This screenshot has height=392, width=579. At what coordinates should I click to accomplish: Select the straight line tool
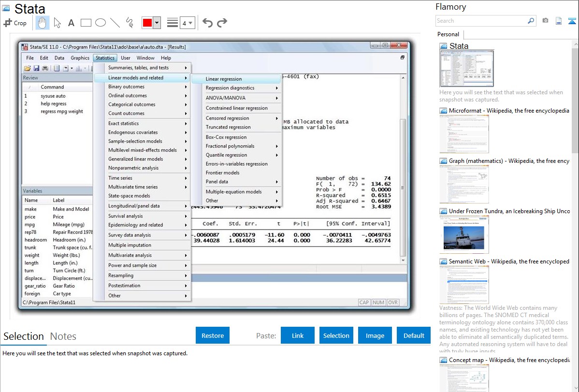point(115,23)
